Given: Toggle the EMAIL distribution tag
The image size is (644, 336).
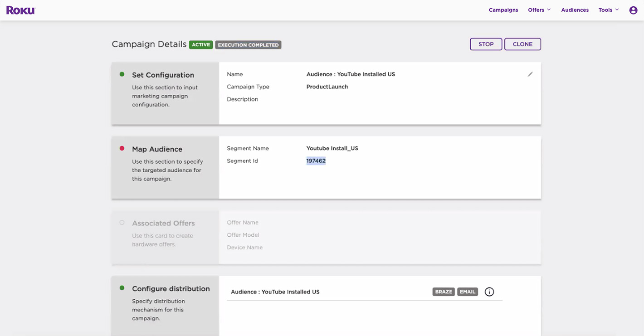Looking at the screenshot, I should [468, 292].
